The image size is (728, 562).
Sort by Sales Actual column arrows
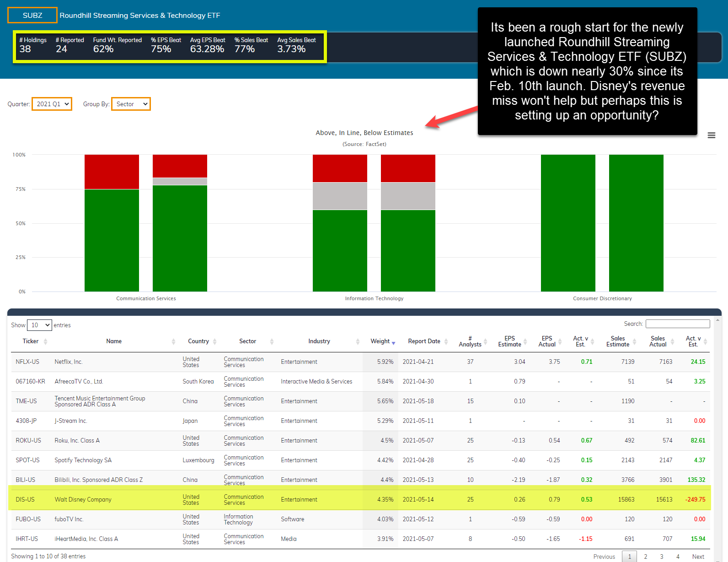click(x=672, y=341)
